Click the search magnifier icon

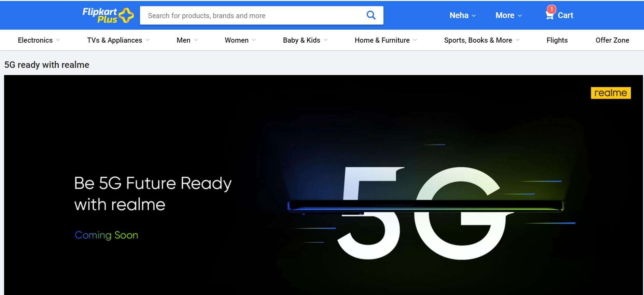tap(371, 15)
